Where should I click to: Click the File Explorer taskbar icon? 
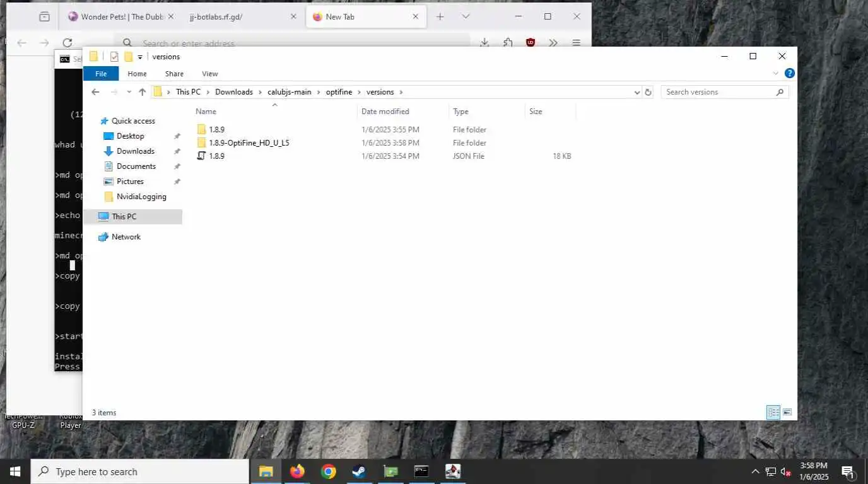pyautogui.click(x=266, y=471)
